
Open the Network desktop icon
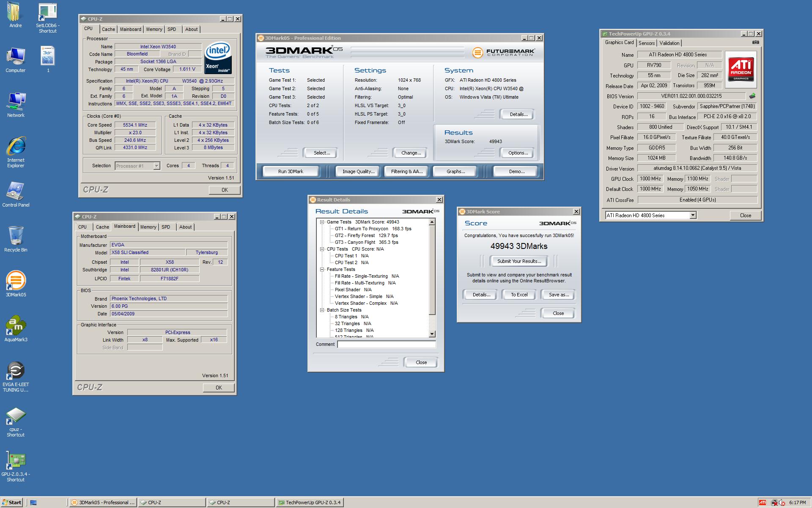[16, 105]
